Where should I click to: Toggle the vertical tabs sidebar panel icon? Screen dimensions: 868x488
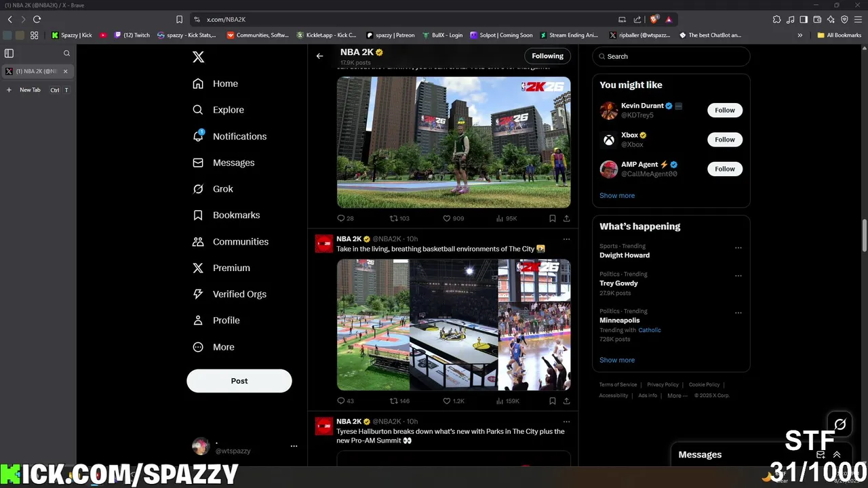[9, 53]
